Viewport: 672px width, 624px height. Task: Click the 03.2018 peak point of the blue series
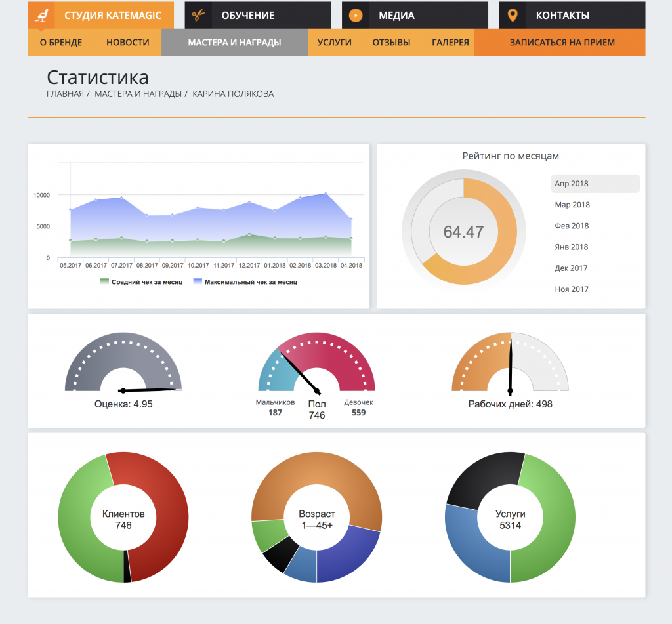tap(326, 194)
